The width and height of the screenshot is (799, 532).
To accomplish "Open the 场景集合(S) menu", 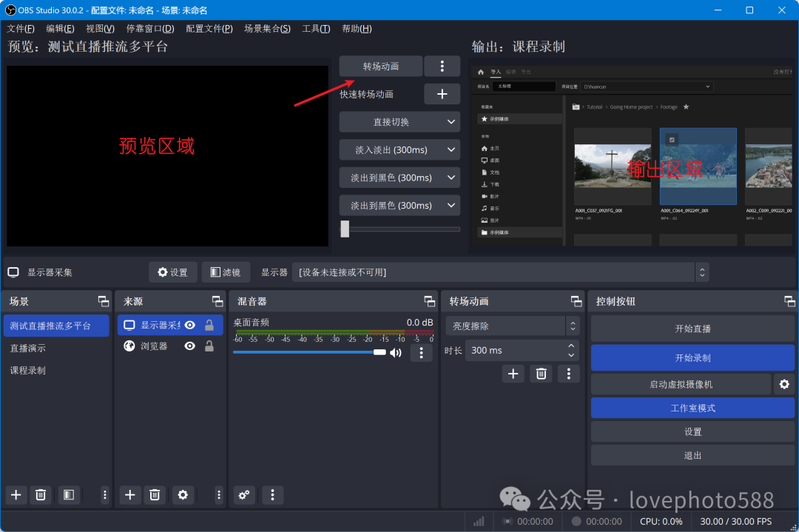I will (x=267, y=29).
